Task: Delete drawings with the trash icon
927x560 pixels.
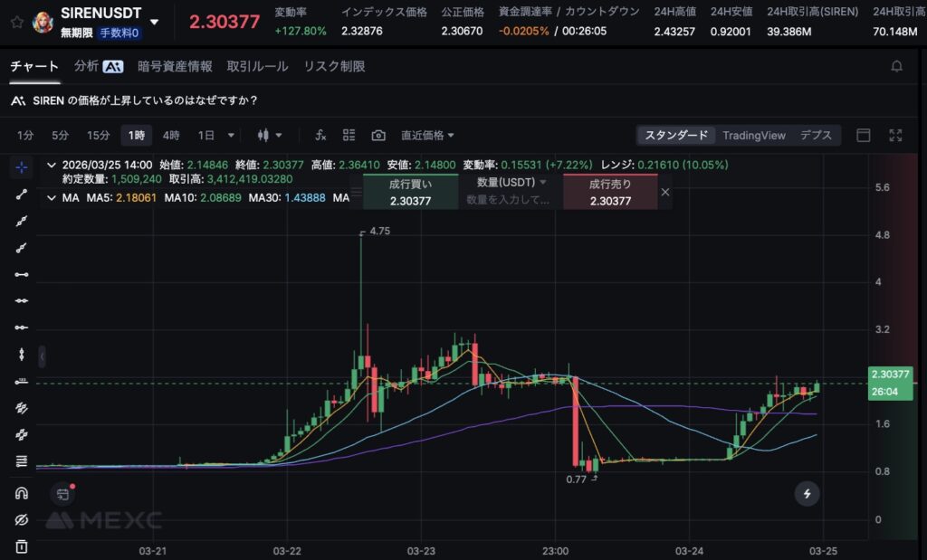Action: [22, 546]
